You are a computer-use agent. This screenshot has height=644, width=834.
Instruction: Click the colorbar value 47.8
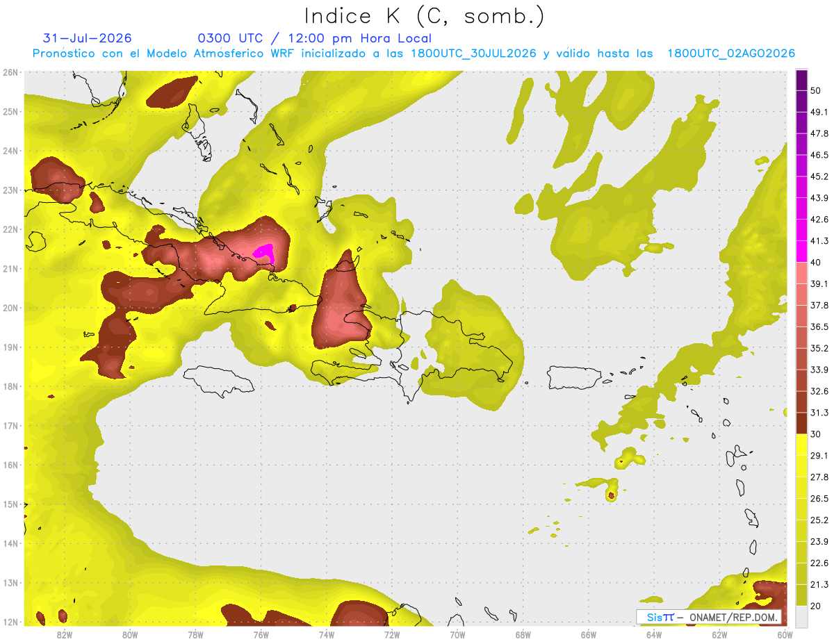819,133
